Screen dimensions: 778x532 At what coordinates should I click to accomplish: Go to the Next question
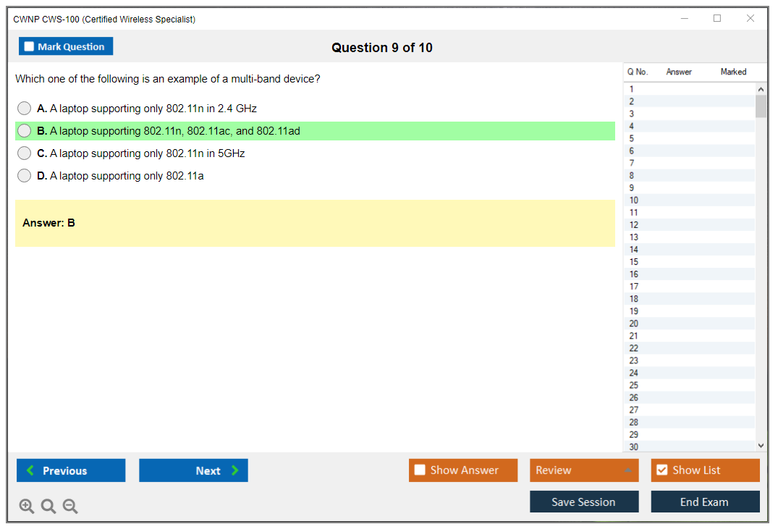pos(193,470)
